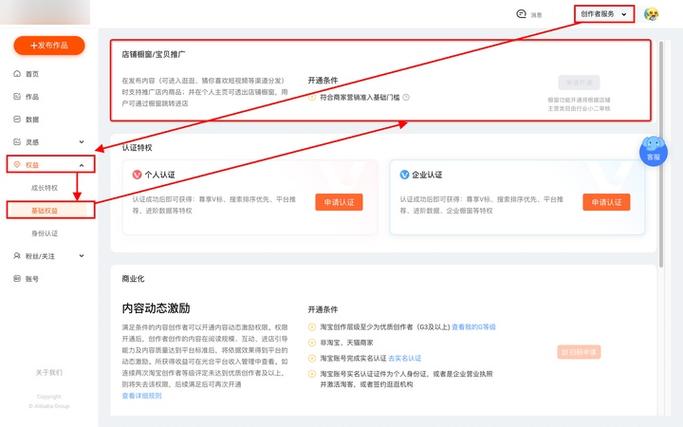Collapse the 权益 submenu with its up chevron
The image size is (683, 427).
pyautogui.click(x=81, y=165)
